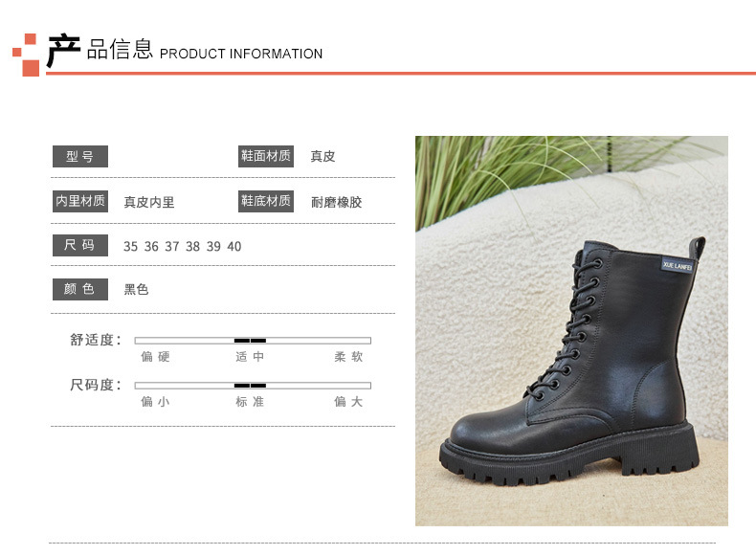Click the 颜色 label badge
Viewport: 756px width, 555px height.
pos(80,289)
